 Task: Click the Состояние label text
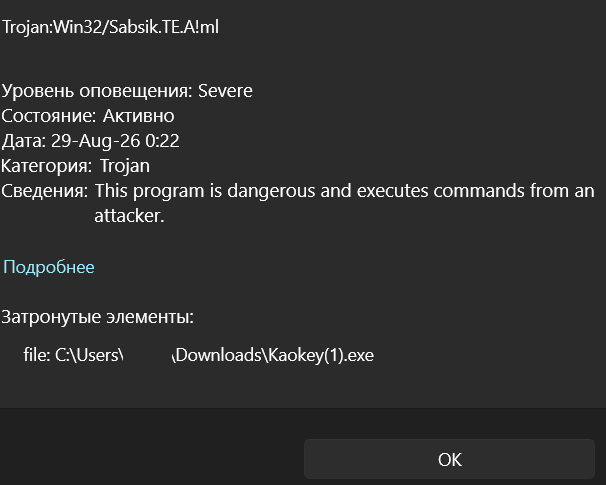[49, 116]
